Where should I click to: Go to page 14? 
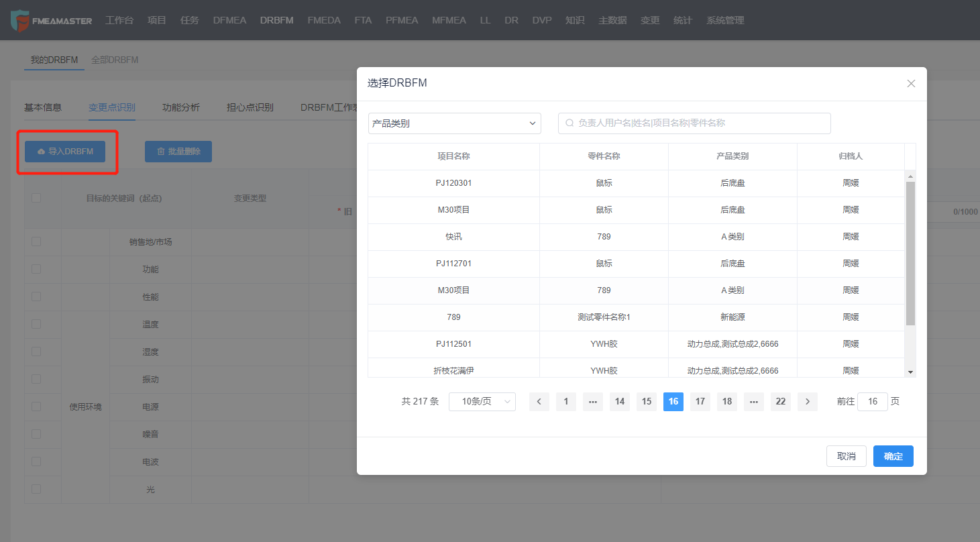pos(620,402)
